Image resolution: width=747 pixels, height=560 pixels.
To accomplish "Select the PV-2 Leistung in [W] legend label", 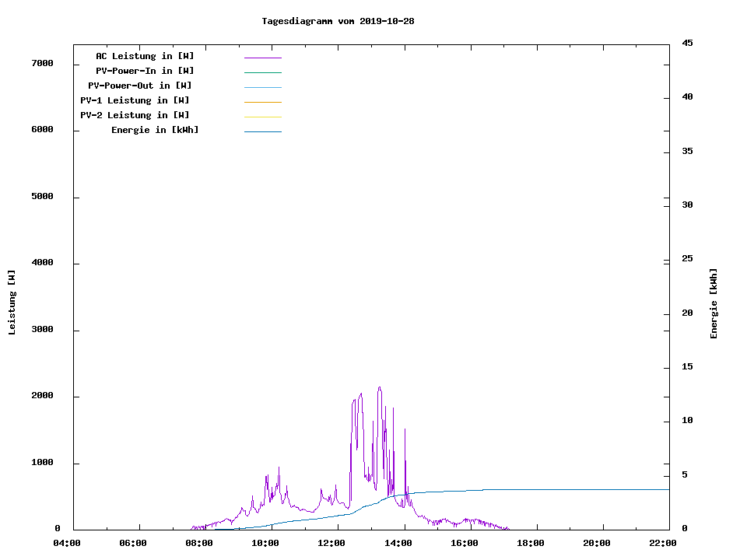I will pyautogui.click(x=135, y=115).
